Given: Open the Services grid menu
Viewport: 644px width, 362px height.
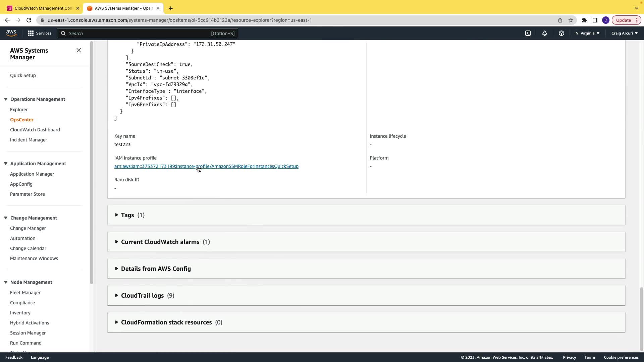Looking at the screenshot, I should (x=40, y=33).
